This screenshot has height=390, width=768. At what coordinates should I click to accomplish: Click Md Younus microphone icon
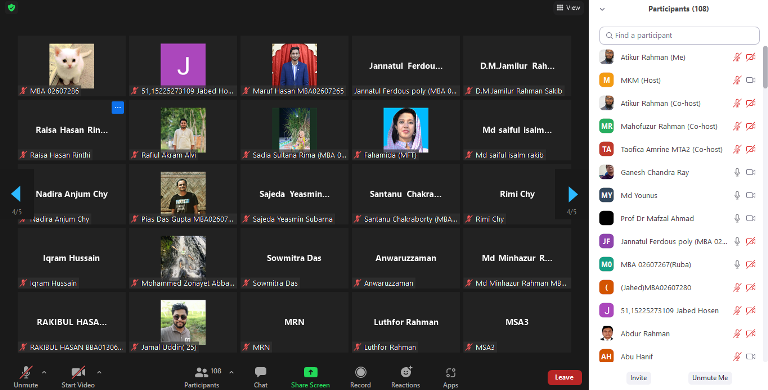click(x=737, y=195)
